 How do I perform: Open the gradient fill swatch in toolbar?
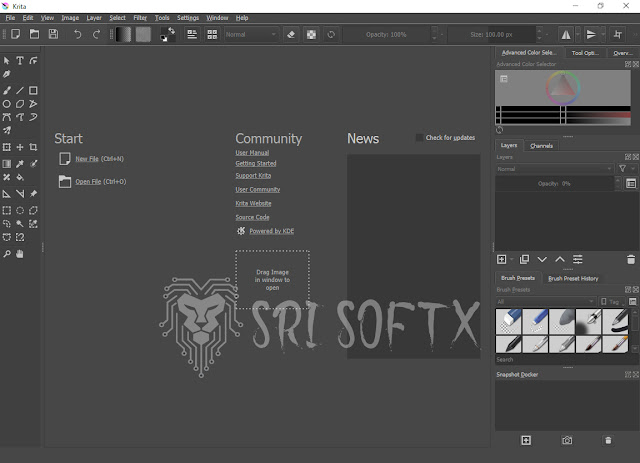123,35
